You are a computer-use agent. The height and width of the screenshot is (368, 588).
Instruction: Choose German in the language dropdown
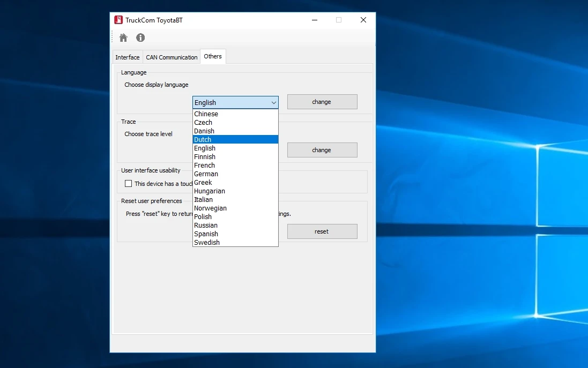235,174
